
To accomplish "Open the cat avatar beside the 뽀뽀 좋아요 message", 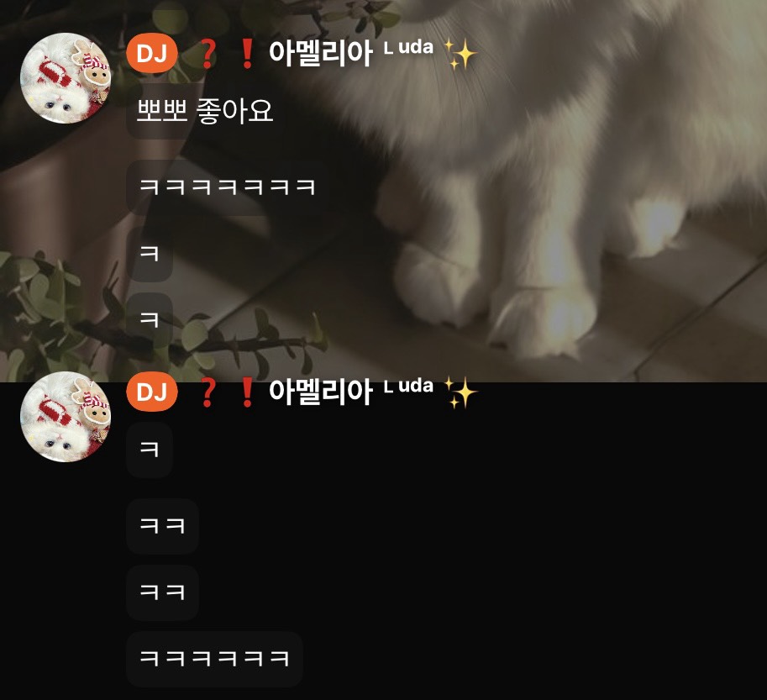I will [66, 78].
